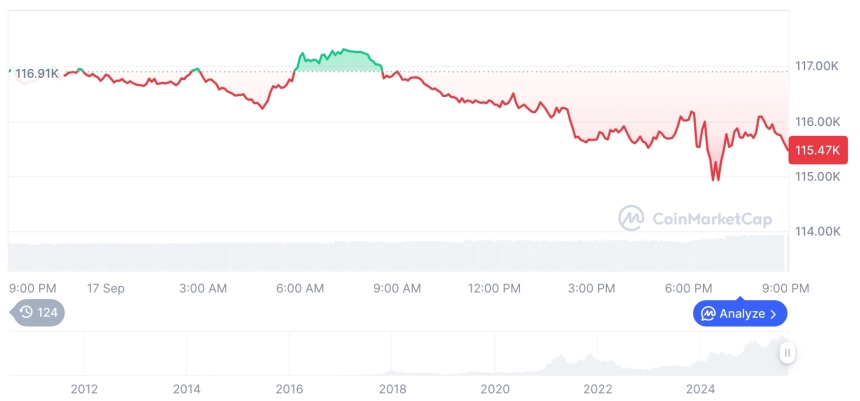Click the Analyze button

click(x=740, y=314)
